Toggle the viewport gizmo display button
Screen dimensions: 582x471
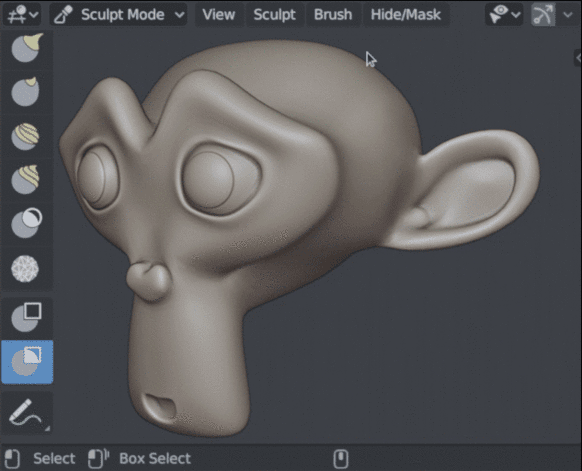coord(543,14)
